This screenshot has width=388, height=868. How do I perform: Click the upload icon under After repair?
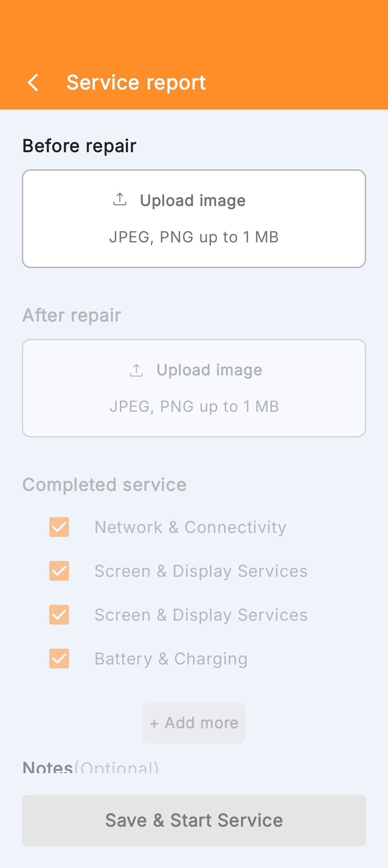point(136,370)
